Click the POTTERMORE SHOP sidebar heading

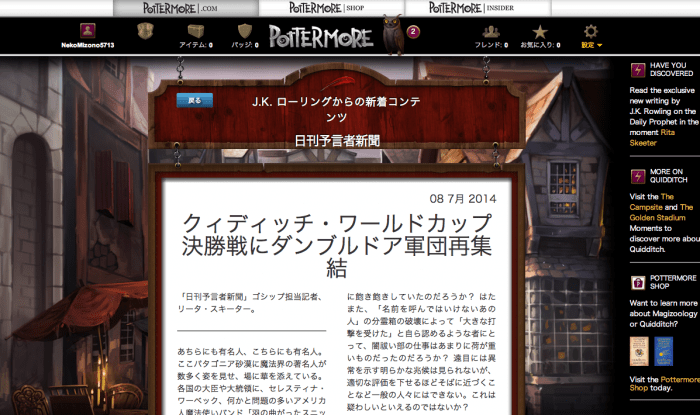pyautogui.click(x=673, y=282)
